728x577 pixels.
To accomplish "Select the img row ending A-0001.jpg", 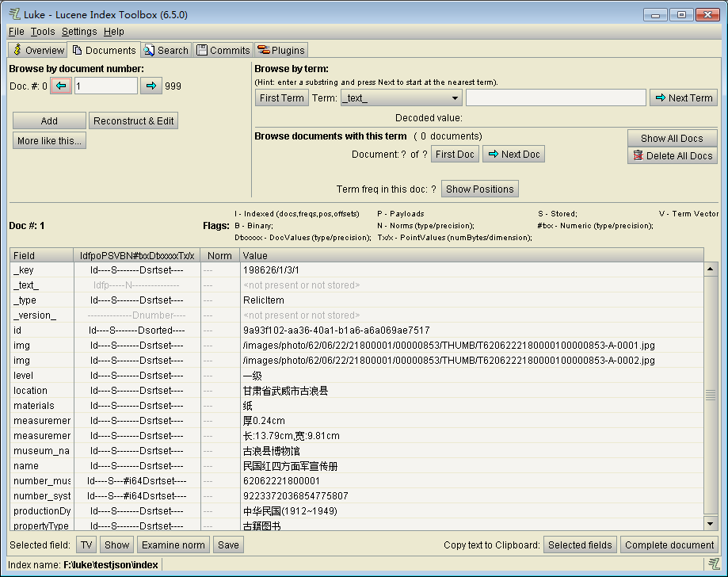I will (x=356, y=346).
